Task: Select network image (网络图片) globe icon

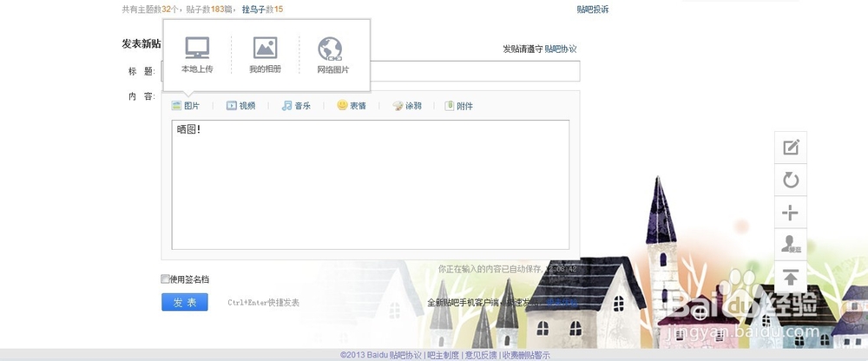Action: click(x=330, y=49)
